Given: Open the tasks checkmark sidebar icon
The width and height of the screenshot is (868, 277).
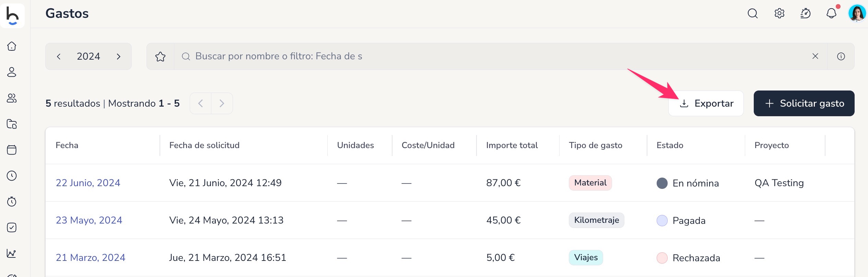Looking at the screenshot, I should (x=12, y=227).
